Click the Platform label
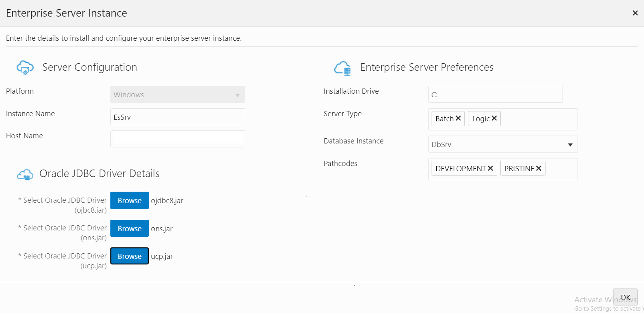Screen dimensions: 644x313 coord(20,91)
